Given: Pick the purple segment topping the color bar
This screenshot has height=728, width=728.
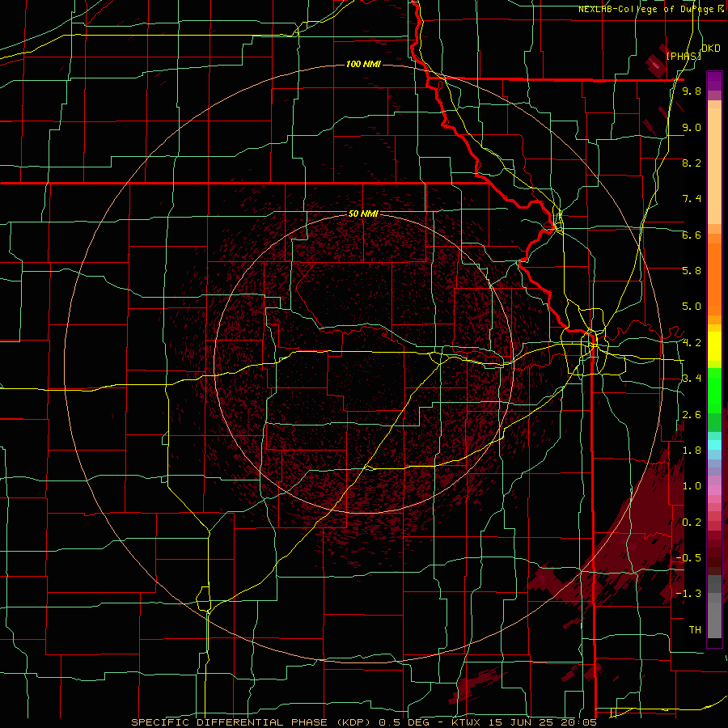Looking at the screenshot, I should pyautogui.click(x=714, y=81).
